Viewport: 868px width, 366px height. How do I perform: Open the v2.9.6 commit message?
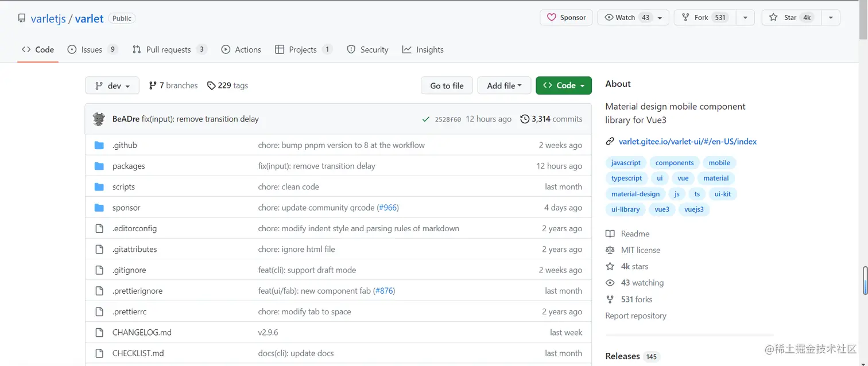[268, 332]
